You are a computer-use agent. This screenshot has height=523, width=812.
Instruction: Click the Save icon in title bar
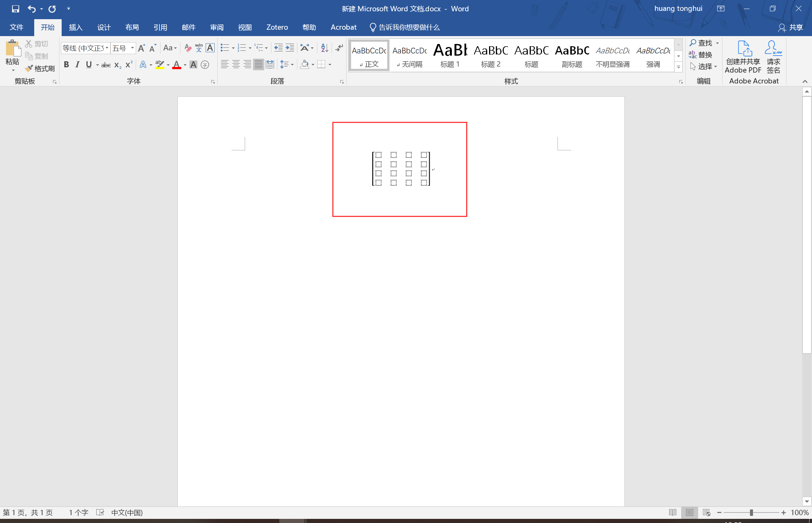[15, 9]
